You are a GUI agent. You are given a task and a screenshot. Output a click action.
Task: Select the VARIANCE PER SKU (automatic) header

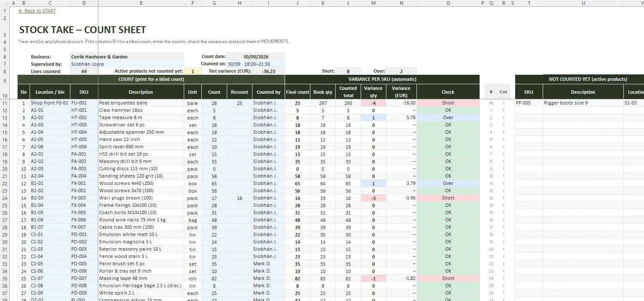click(x=382, y=79)
